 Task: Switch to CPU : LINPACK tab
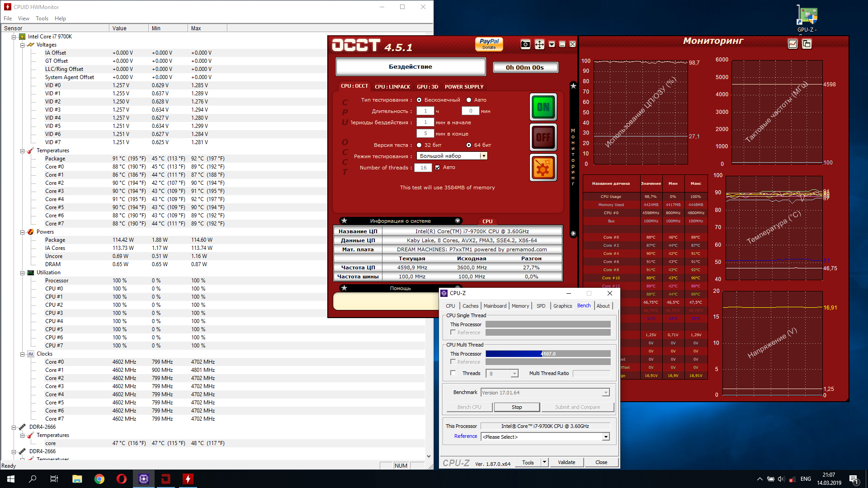coord(392,87)
